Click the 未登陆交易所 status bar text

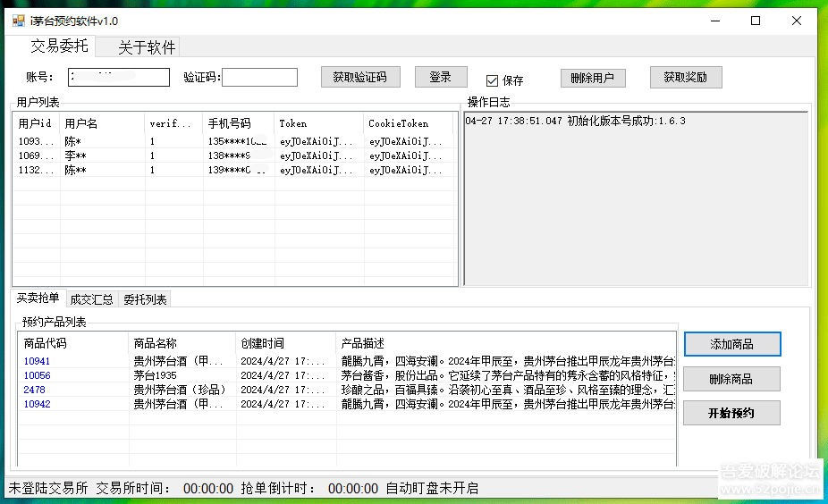(x=48, y=488)
